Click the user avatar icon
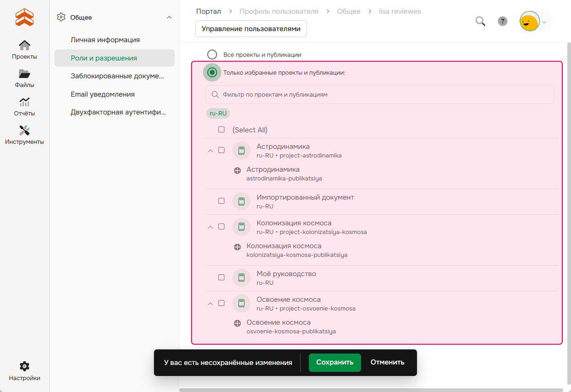This screenshot has width=571, height=392. tap(530, 21)
